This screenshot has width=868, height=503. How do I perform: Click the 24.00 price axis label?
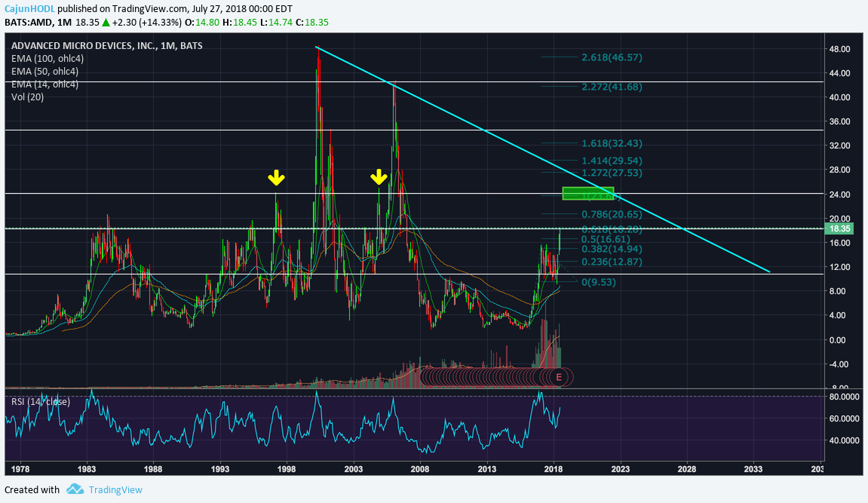(x=840, y=195)
